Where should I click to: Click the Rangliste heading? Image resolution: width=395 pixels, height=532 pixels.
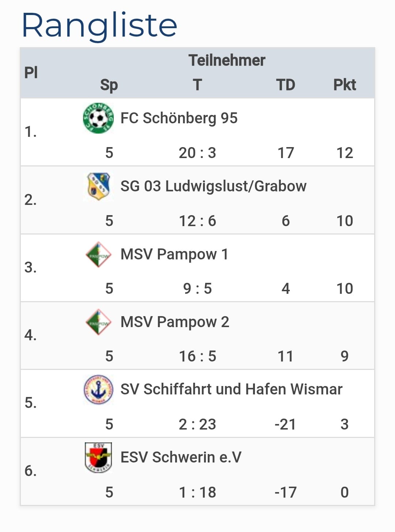coord(99,25)
